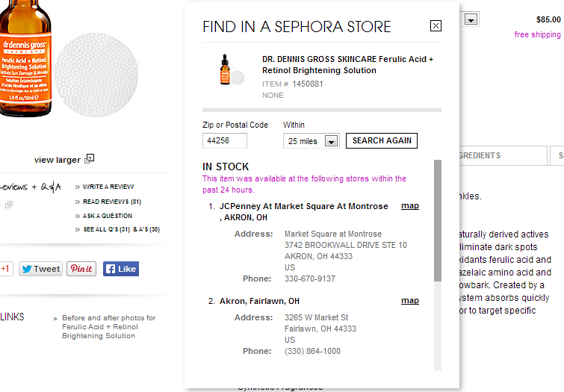Click the ASK A QUESTION link
The height and width of the screenshot is (392, 564).
coord(108,216)
